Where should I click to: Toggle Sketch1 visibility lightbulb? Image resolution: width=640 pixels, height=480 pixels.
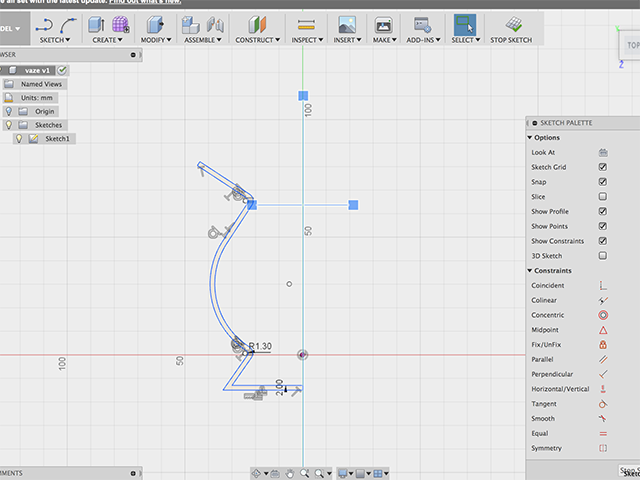coord(19,139)
